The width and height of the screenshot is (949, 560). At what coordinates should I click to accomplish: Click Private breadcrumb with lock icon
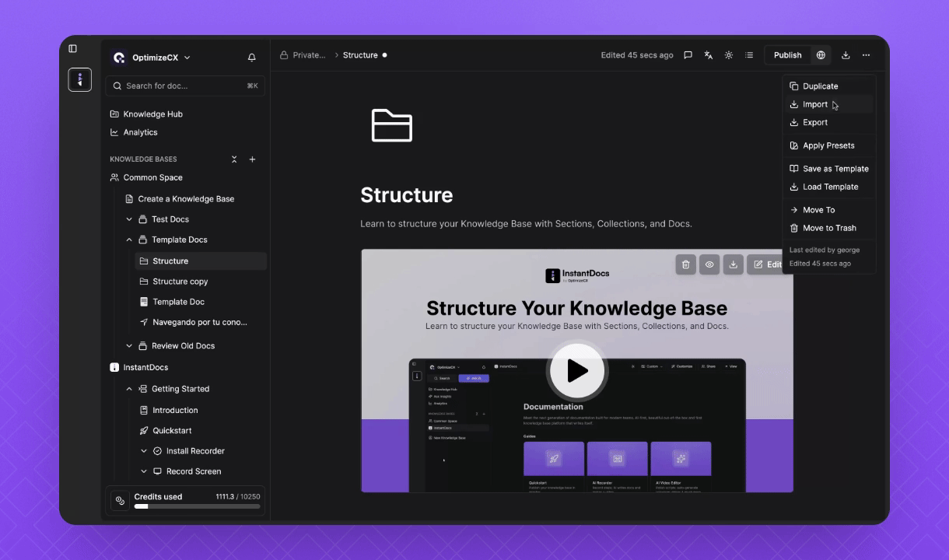pos(303,55)
